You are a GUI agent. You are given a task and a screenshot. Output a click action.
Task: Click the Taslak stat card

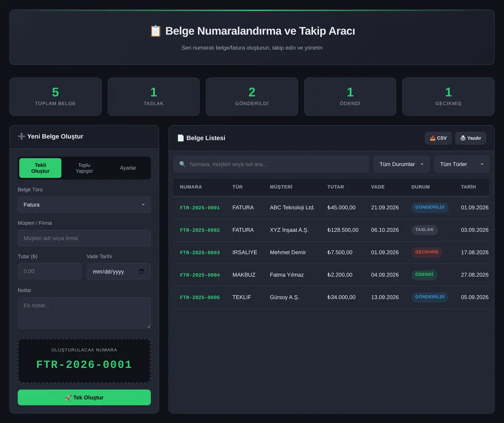[x=154, y=97]
